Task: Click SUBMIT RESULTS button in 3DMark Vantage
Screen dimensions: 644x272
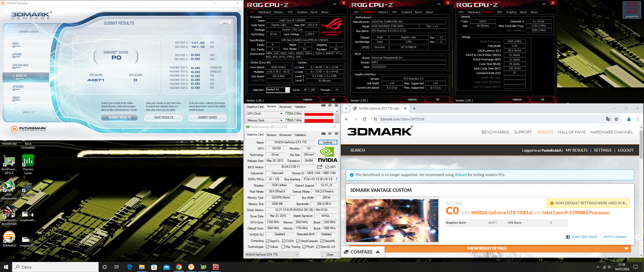Action: (x=120, y=118)
